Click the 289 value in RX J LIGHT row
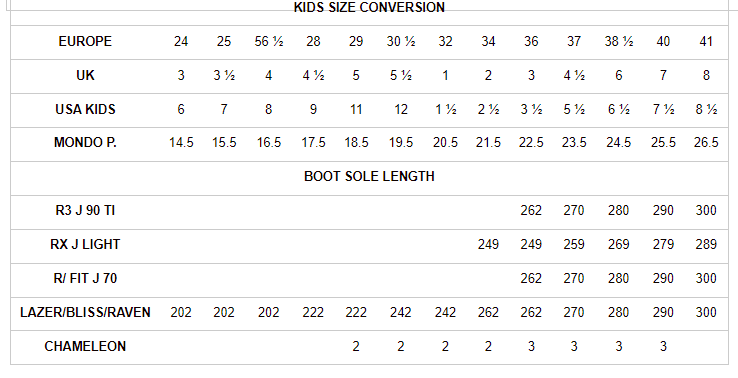 [706, 244]
